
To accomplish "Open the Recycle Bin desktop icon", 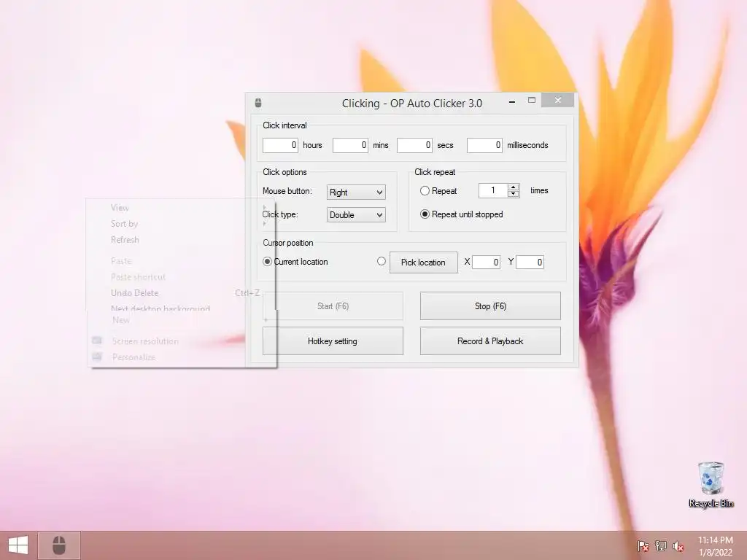I will [x=711, y=485].
